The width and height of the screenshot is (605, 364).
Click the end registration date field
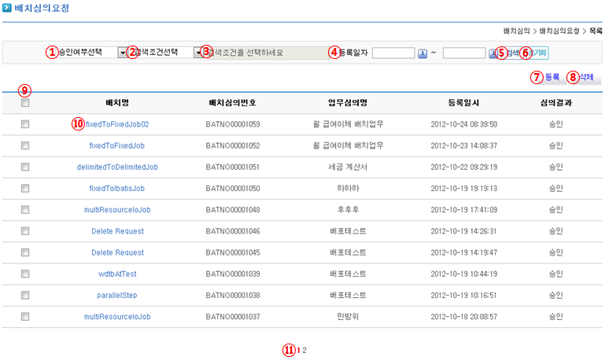[463, 53]
